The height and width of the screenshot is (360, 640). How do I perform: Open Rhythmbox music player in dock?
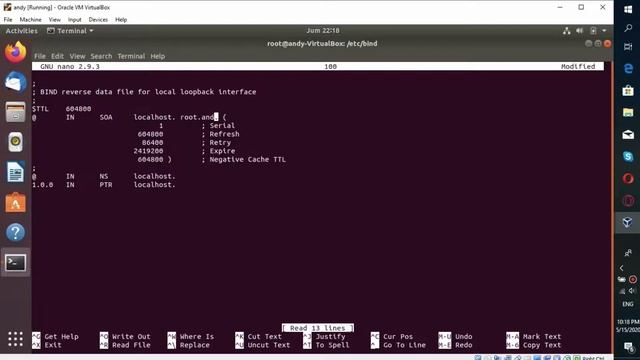pos(16,142)
